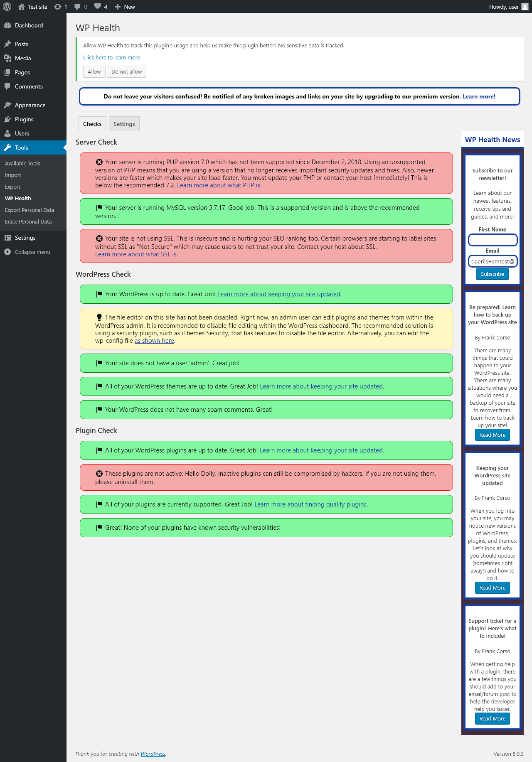Click the WordPress Check section heading

103,274
